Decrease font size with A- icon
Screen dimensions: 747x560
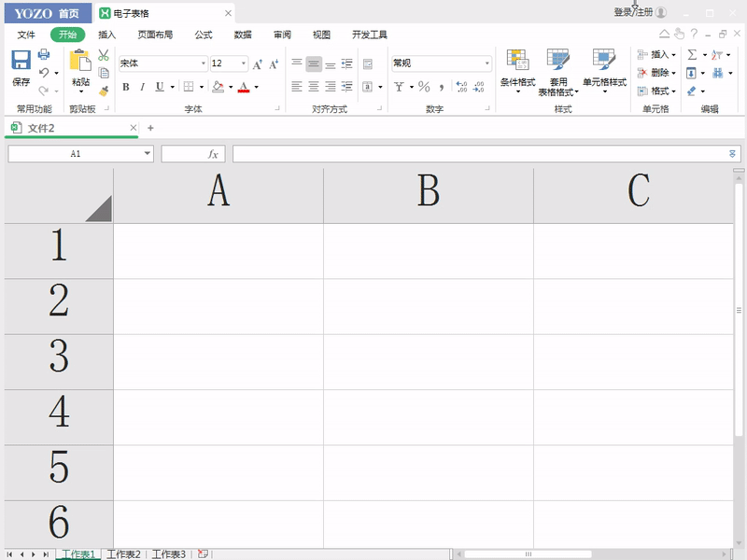point(274,64)
